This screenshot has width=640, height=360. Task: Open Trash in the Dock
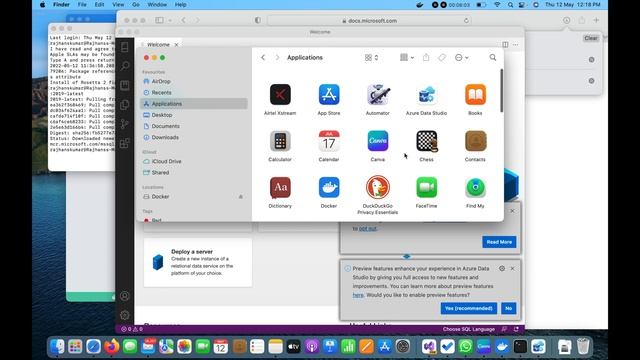583,347
